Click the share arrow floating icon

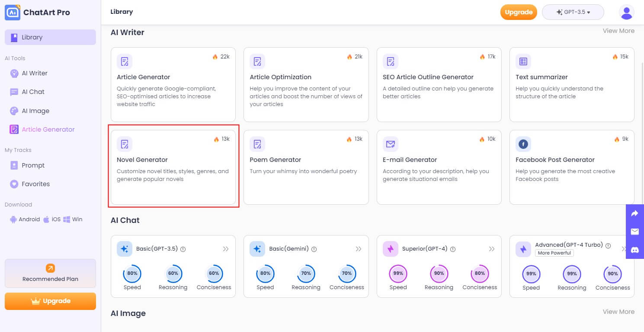click(635, 213)
